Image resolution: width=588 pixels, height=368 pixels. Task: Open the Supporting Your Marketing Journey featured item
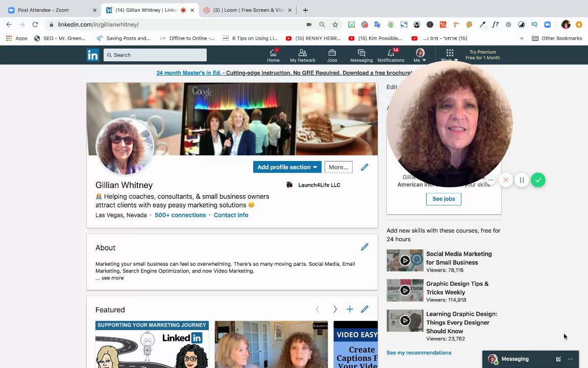pos(152,344)
